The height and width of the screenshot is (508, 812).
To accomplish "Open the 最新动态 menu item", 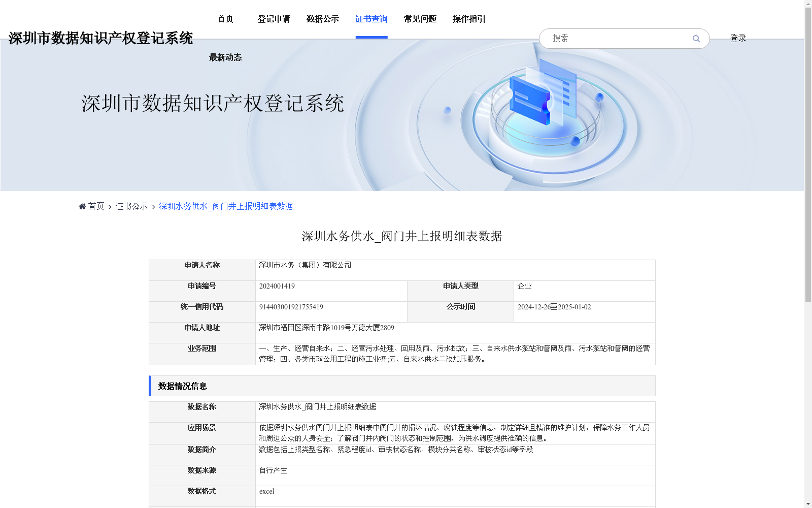I will point(225,57).
